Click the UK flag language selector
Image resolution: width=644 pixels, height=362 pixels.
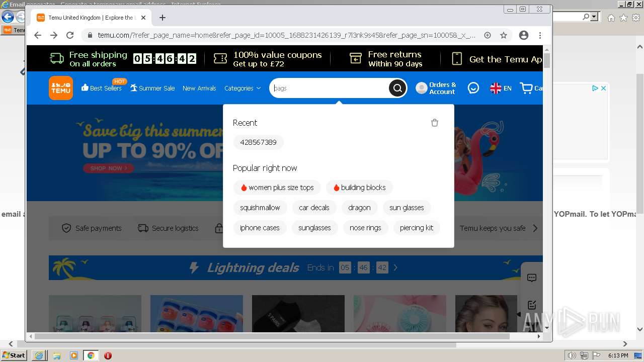coord(496,88)
